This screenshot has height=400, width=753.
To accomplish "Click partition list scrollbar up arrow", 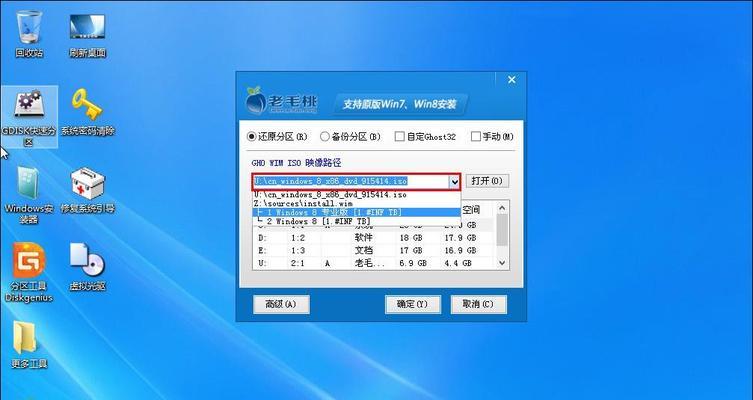I will (x=502, y=208).
